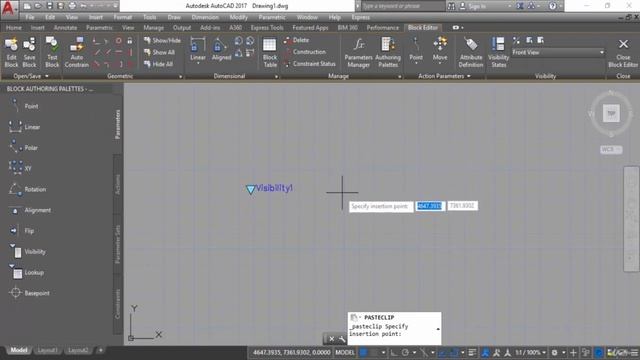640x360 pixels.
Task: Click Show All constraints
Action: pyautogui.click(x=159, y=52)
